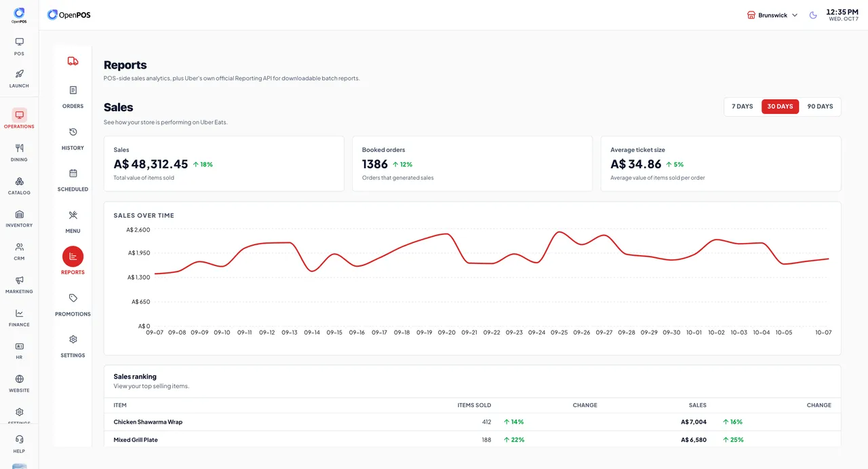The image size is (868, 469).
Task: Click the 18% sales increase indicator
Action: click(203, 164)
